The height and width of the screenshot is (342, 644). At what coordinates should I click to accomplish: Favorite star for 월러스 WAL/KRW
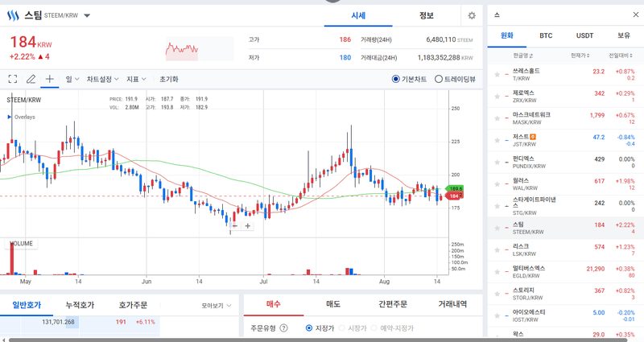click(x=497, y=184)
